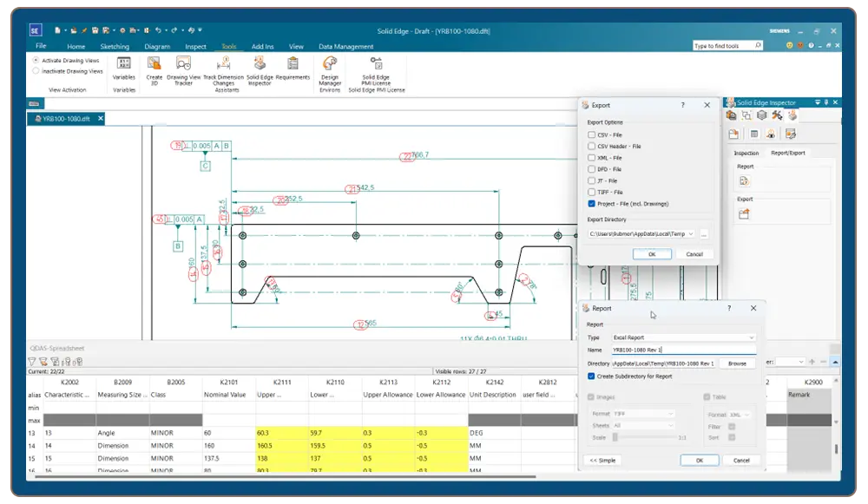The image size is (868, 504).
Task: Tick the TIFF - File export option
Action: tap(591, 192)
